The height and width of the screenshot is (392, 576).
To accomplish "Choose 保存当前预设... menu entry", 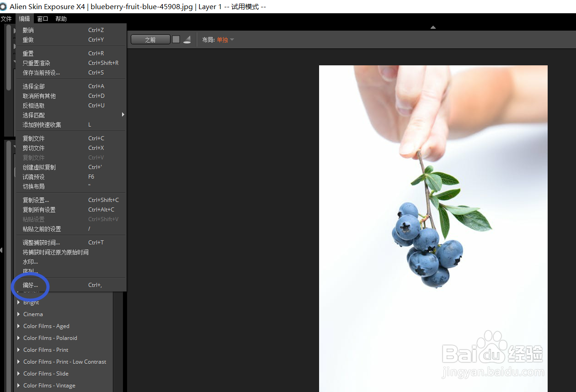I will (x=71, y=73).
